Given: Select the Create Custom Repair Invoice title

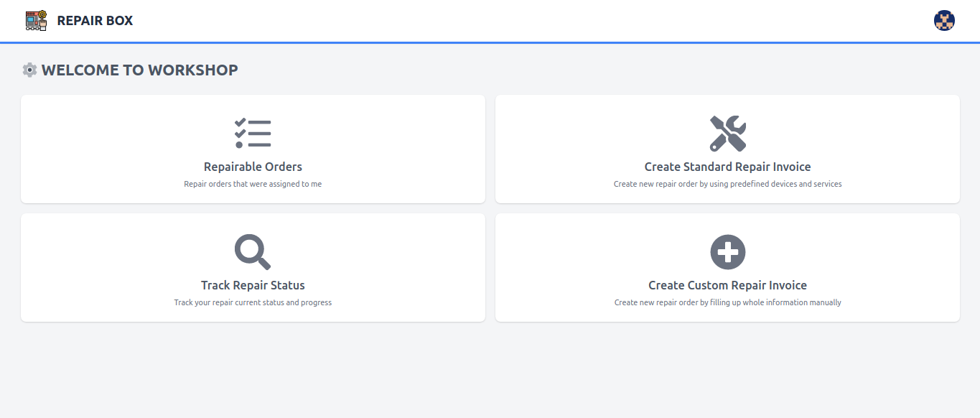Looking at the screenshot, I should pos(727,285).
